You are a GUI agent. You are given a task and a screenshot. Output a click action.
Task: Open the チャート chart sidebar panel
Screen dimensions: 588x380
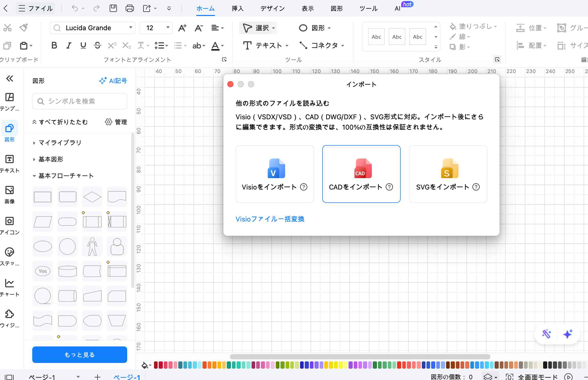[x=10, y=288]
